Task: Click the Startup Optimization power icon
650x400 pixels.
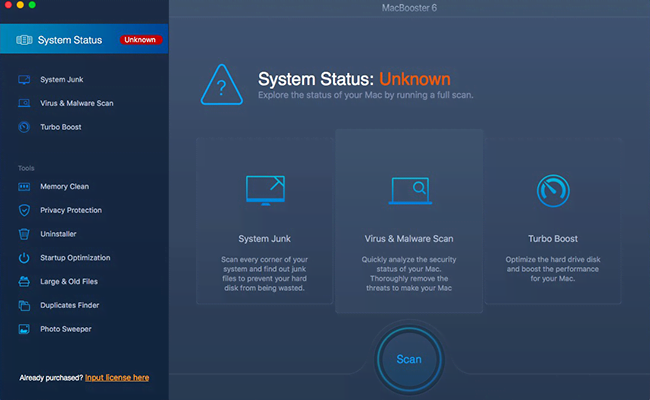Action: (x=24, y=258)
